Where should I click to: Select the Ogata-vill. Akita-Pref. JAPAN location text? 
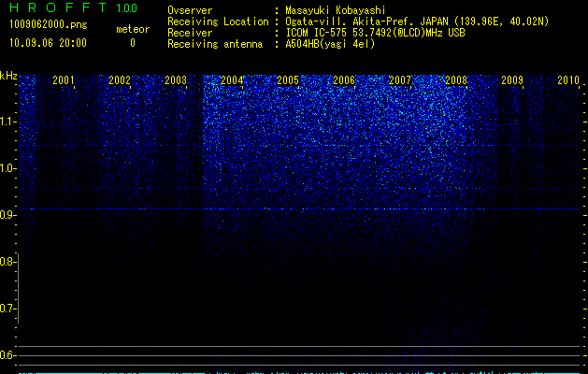coord(417,22)
